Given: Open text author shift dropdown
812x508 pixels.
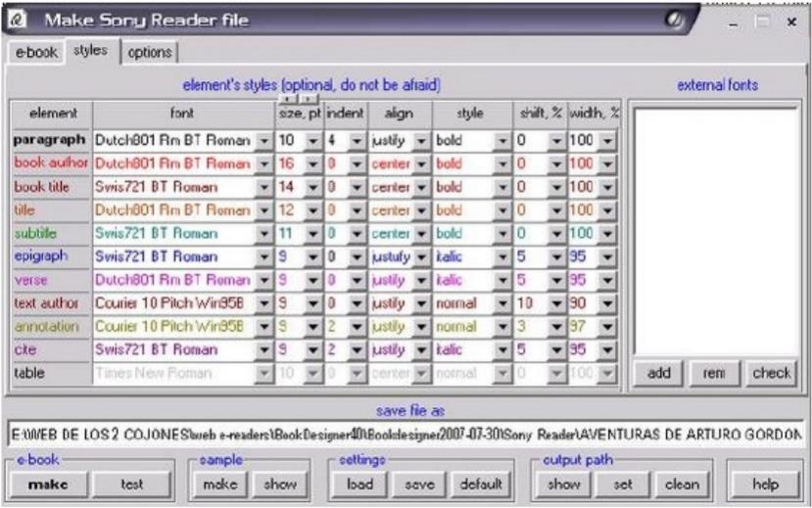Looking at the screenshot, I should (556, 303).
